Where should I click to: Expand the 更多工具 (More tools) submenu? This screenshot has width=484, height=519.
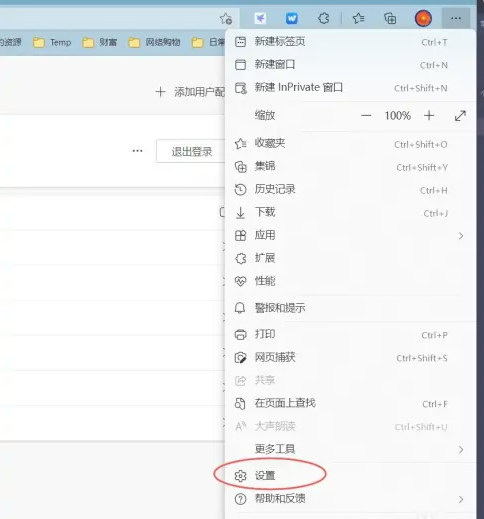[350, 449]
